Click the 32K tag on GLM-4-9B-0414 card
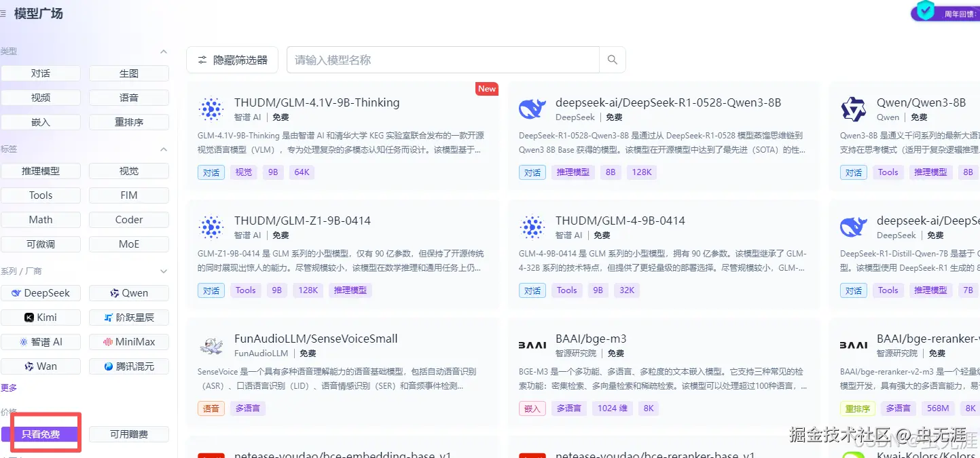 pyautogui.click(x=627, y=290)
